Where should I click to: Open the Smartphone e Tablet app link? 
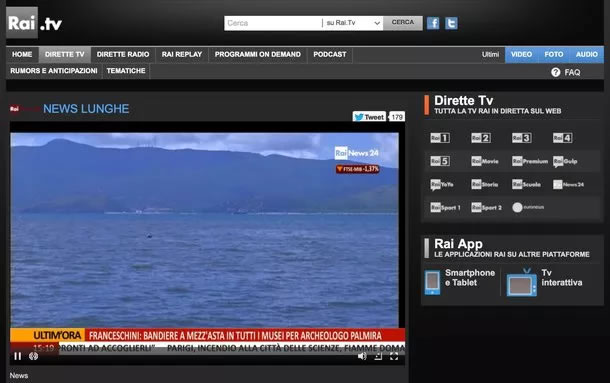pyautogui.click(x=460, y=281)
